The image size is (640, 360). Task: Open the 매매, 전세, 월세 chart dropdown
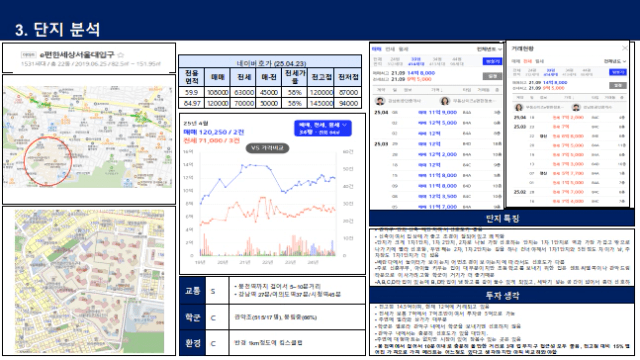coord(322,128)
